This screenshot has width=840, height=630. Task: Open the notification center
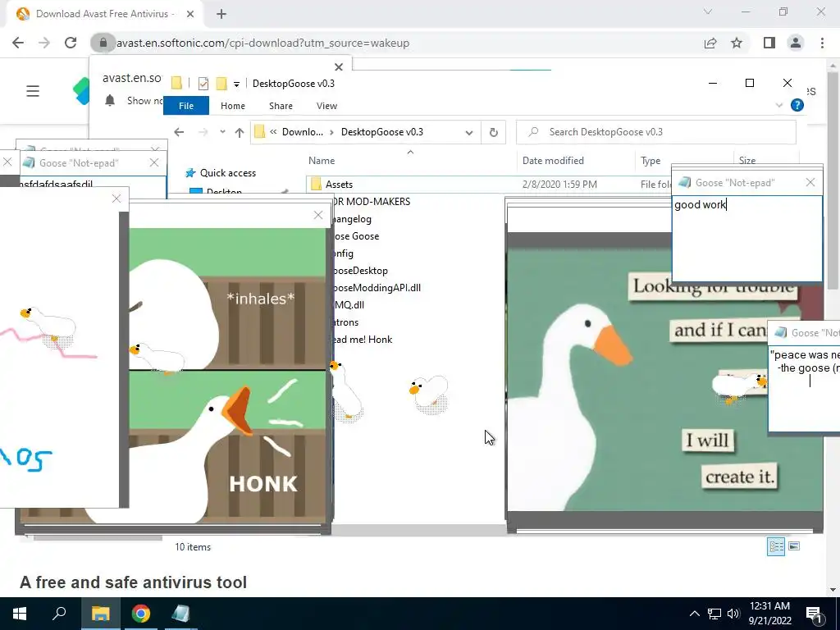coord(814,614)
